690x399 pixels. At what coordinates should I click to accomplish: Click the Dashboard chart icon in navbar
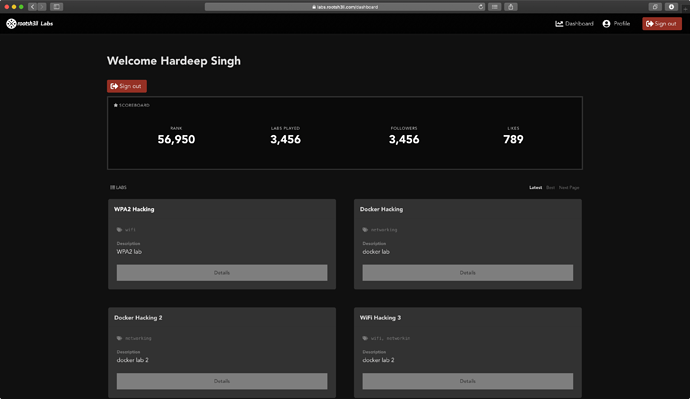[x=559, y=24]
